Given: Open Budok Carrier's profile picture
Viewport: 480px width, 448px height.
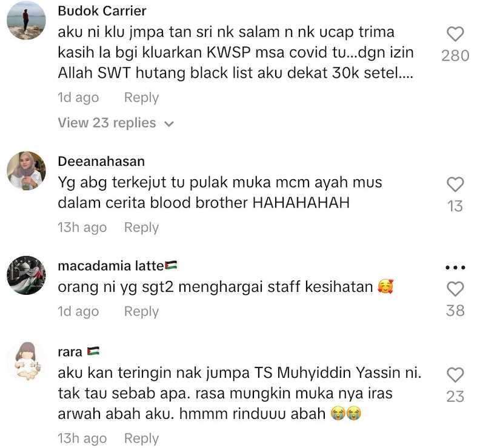Looking at the screenshot, I should (x=26, y=20).
